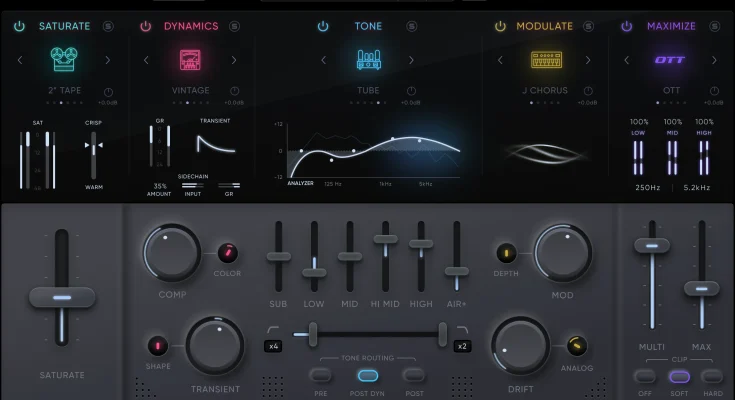
Task: Click the x4 multiplier button
Action: (273, 346)
